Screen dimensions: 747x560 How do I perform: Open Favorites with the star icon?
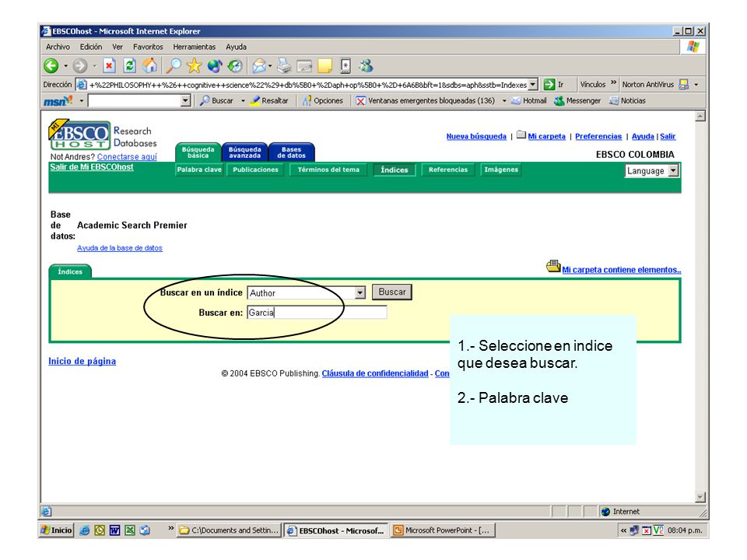(194, 65)
